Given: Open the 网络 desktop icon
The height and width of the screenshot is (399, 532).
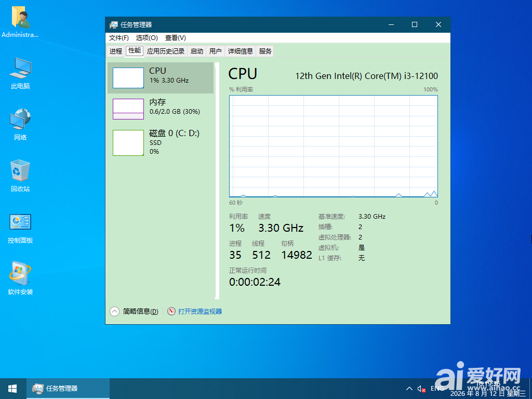Looking at the screenshot, I should tap(20, 125).
